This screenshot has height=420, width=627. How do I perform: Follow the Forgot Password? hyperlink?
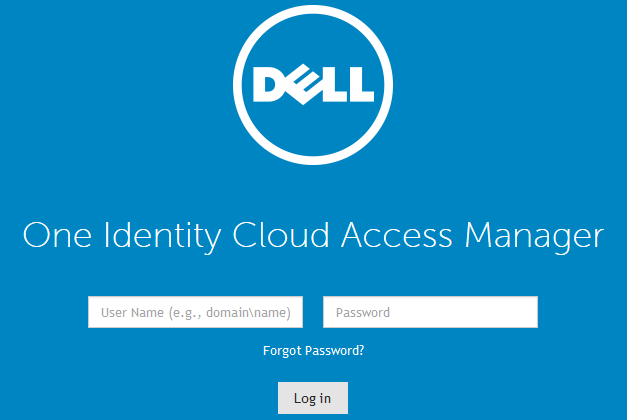pos(313,351)
